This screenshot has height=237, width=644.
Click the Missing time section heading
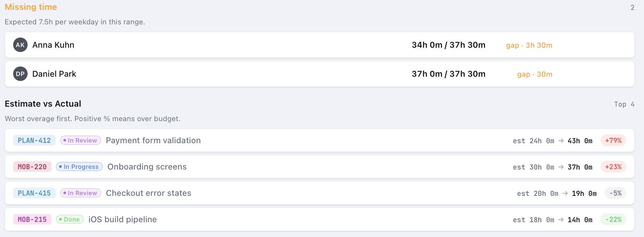pyautogui.click(x=31, y=7)
